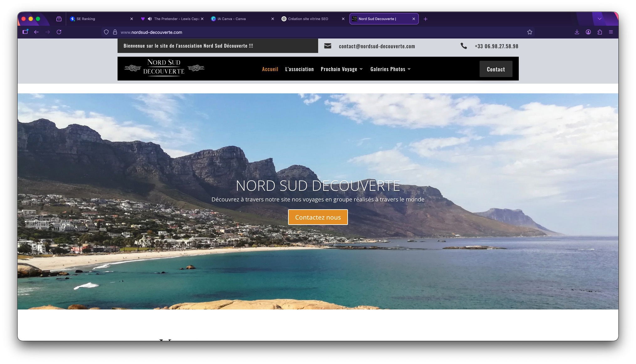Image resolution: width=636 pixels, height=364 pixels.
Task: Close the SE Ranking tab
Action: [x=132, y=19]
